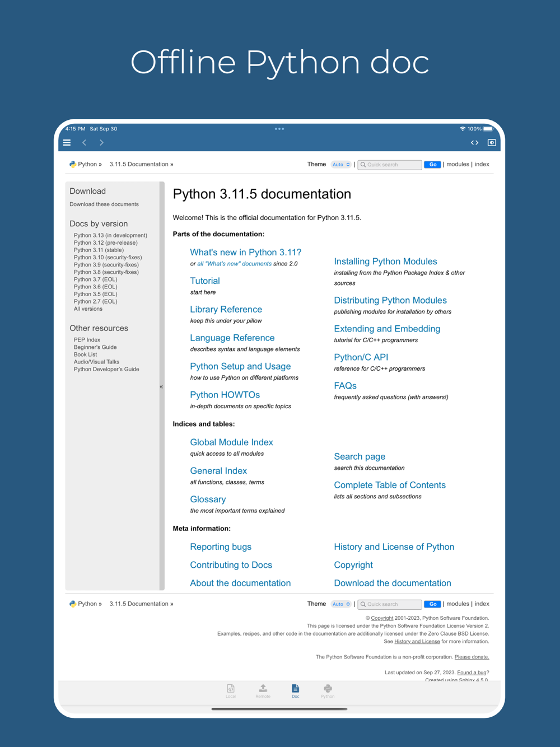Open FAQs link
560x747 pixels.
pos(345,386)
